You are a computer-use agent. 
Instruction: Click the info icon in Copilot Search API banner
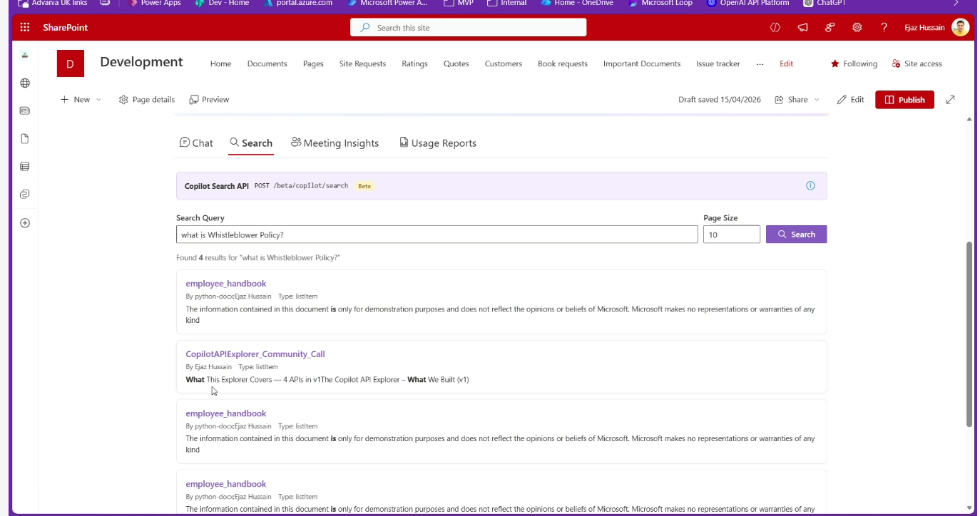tap(810, 186)
